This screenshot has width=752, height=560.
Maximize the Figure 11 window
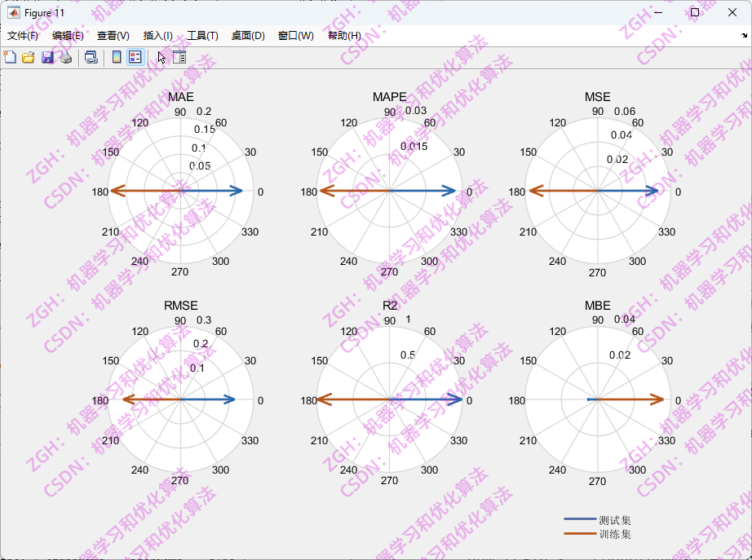pyautogui.click(x=694, y=12)
